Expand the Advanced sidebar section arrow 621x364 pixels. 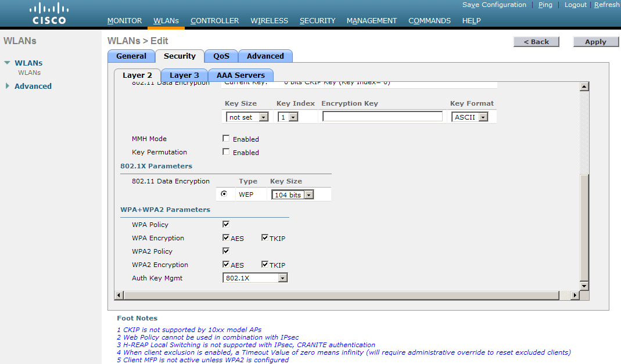click(7, 86)
